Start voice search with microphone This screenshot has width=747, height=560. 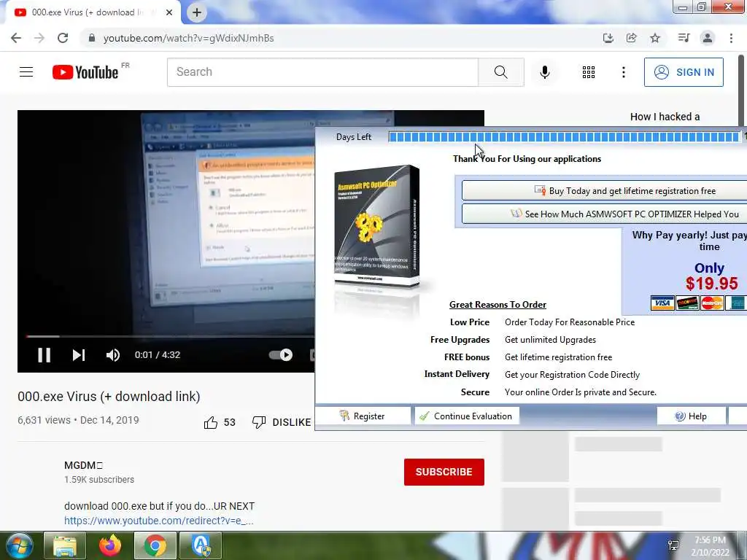pyautogui.click(x=544, y=72)
